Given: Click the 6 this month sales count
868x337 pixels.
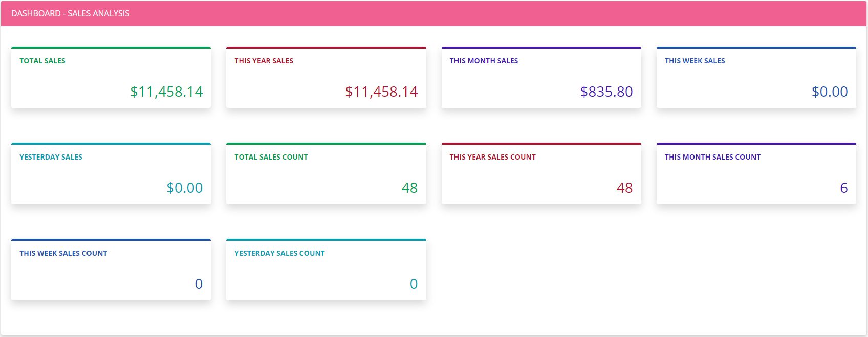Looking at the screenshot, I should coord(843,188).
